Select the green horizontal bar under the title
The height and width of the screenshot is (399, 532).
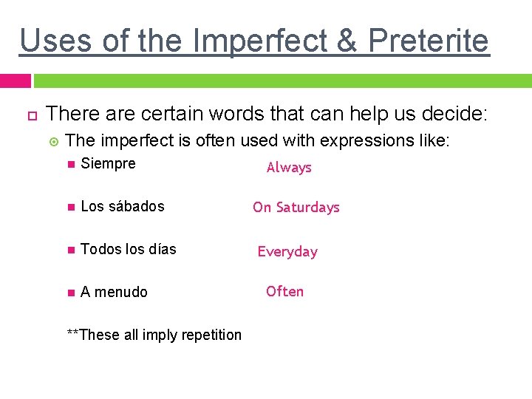click(x=282, y=80)
